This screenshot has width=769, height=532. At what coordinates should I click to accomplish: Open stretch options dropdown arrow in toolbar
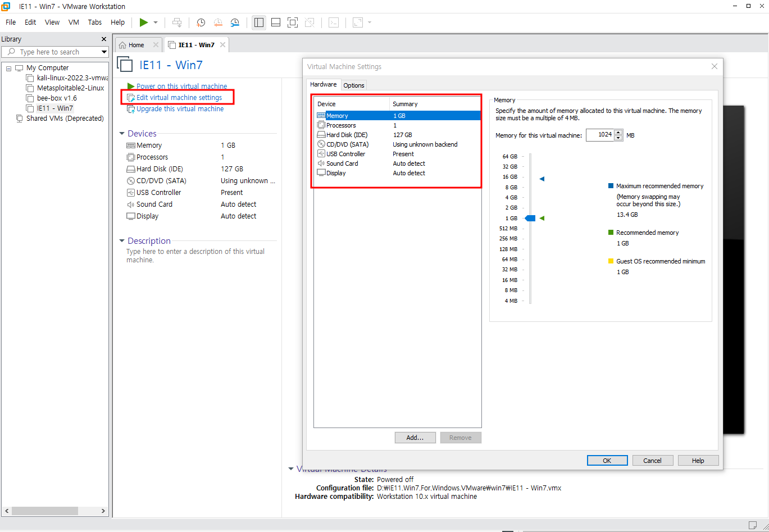(370, 22)
